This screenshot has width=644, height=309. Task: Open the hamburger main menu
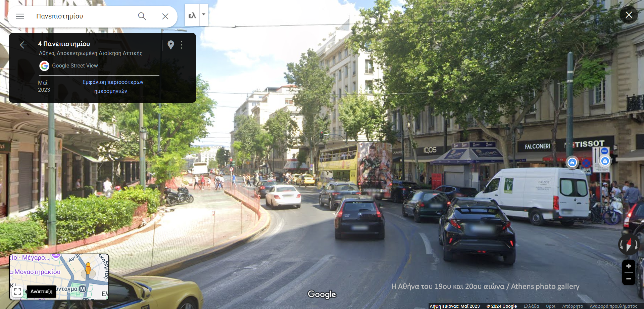pyautogui.click(x=20, y=16)
